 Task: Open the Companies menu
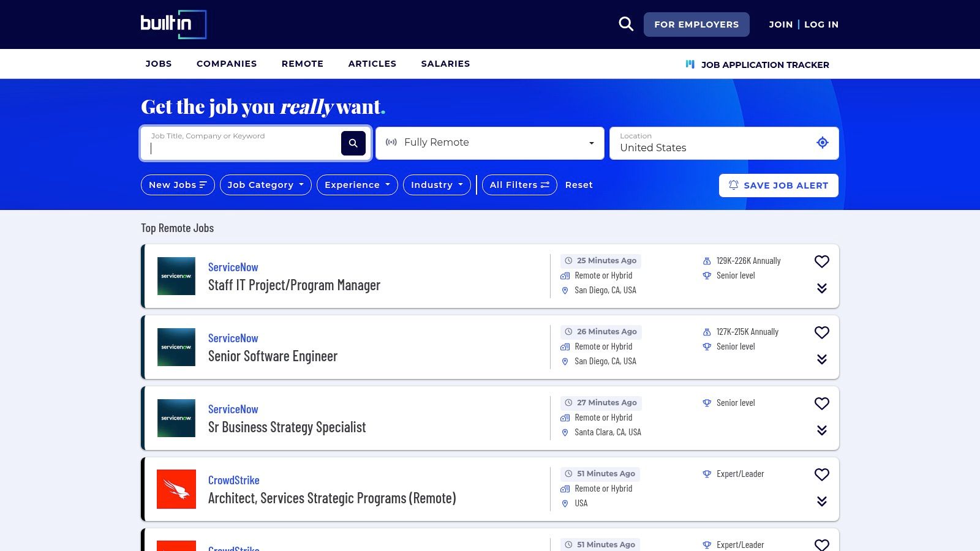[x=227, y=64]
